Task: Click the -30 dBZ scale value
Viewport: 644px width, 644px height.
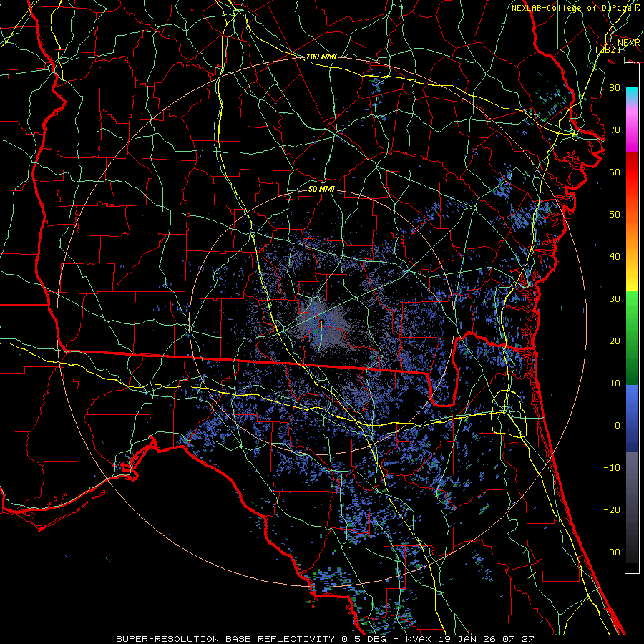Action: pos(612,552)
